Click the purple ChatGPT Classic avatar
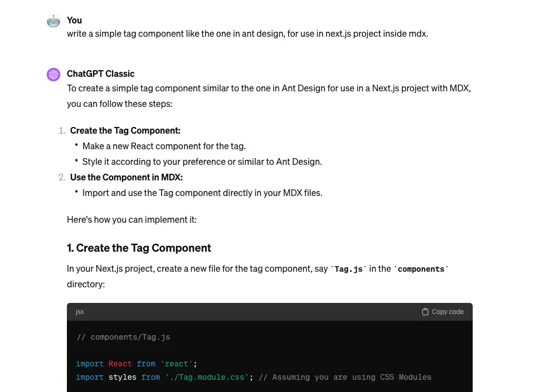 [54, 75]
